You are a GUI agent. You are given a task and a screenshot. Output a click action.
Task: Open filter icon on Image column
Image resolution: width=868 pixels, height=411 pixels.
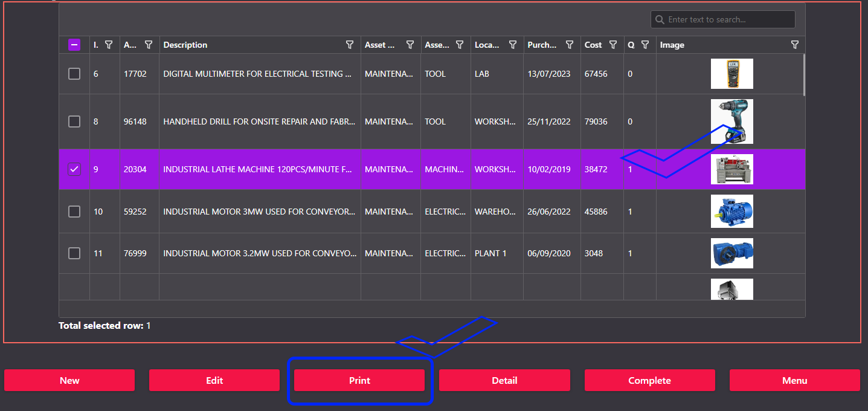795,45
